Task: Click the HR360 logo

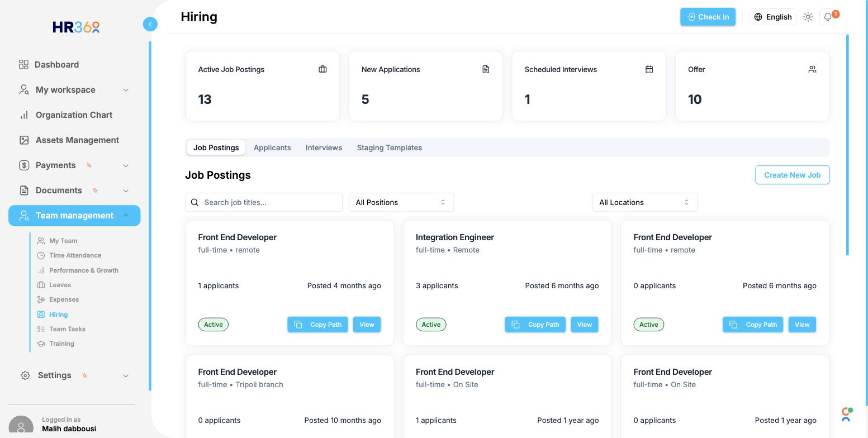Action: (76, 27)
